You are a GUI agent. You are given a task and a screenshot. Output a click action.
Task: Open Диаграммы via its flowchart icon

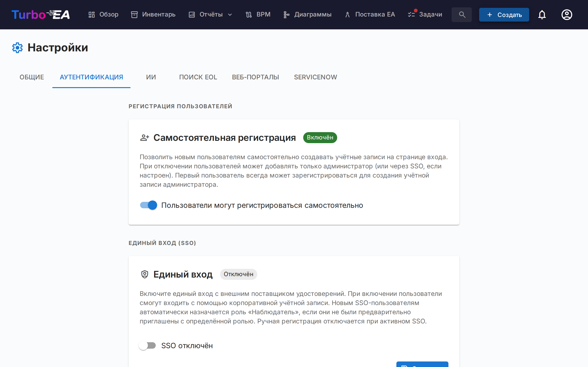(286, 14)
